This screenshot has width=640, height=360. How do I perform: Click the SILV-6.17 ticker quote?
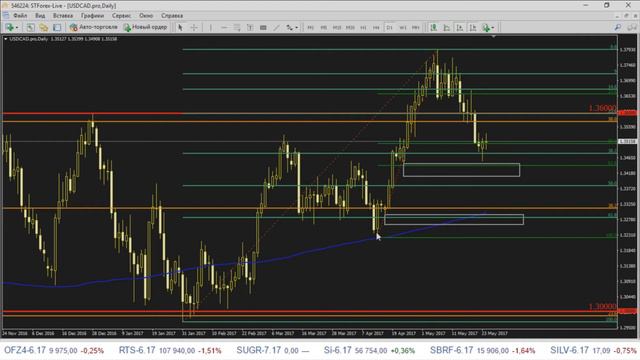point(593,350)
